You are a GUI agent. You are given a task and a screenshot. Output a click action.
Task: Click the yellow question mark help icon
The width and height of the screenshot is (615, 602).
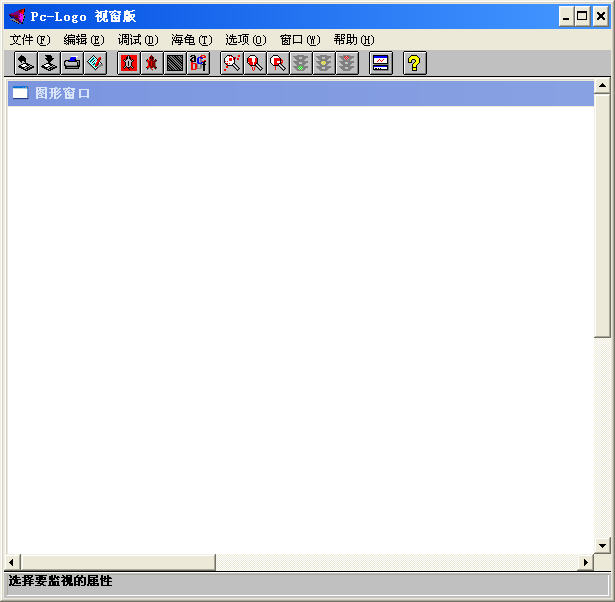click(414, 63)
